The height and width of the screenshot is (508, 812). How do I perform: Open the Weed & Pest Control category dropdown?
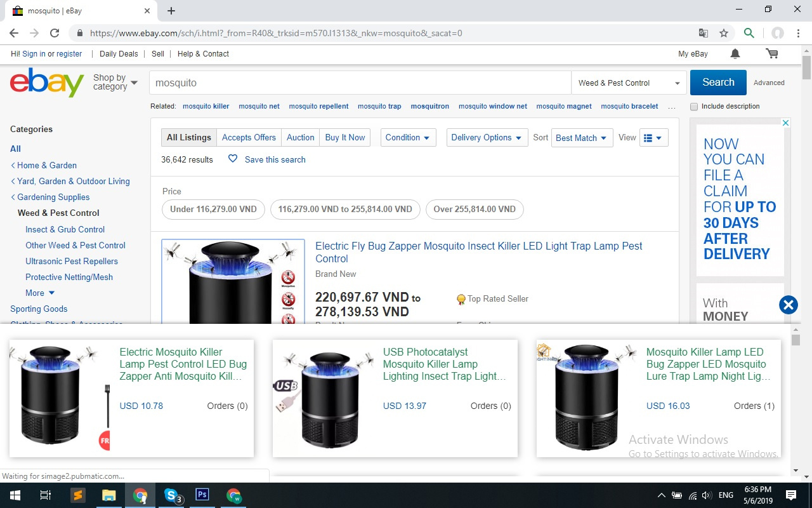click(629, 83)
